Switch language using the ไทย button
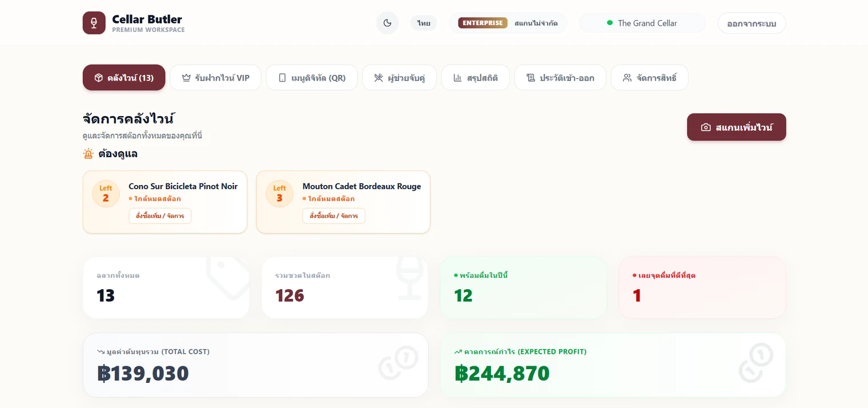 pyautogui.click(x=424, y=23)
